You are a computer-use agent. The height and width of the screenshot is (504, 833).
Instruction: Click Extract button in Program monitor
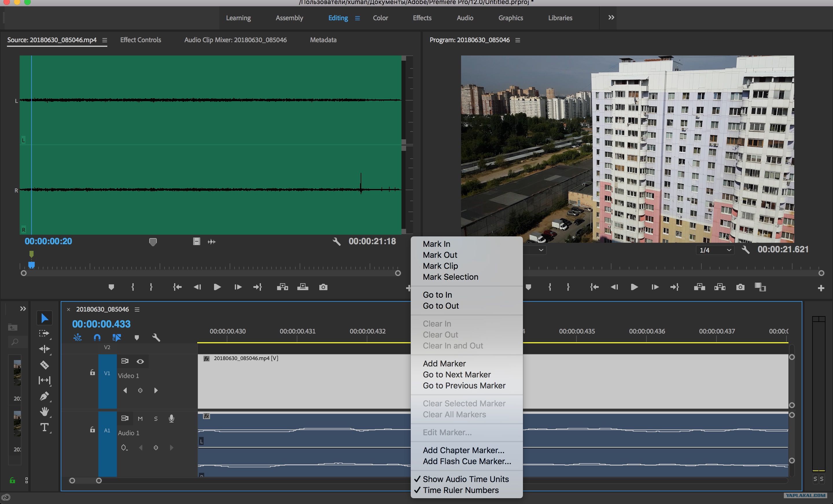[x=720, y=287]
